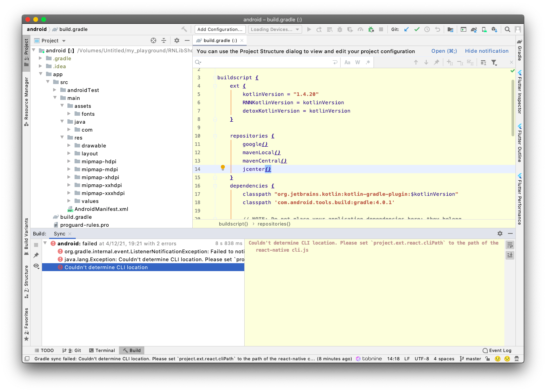Open the Loading Devices dropdown
Viewport: 546px width, 392px height.
[275, 29]
